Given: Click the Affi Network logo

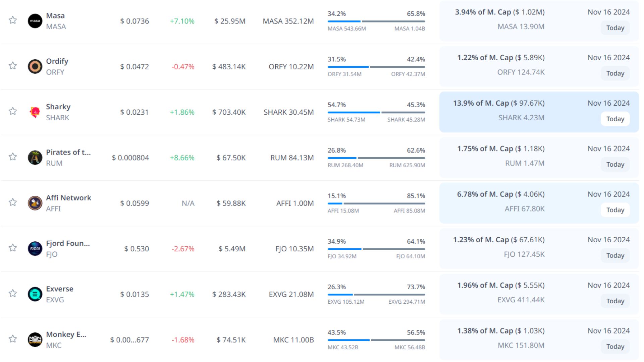Looking at the screenshot, I should pyautogui.click(x=35, y=203).
